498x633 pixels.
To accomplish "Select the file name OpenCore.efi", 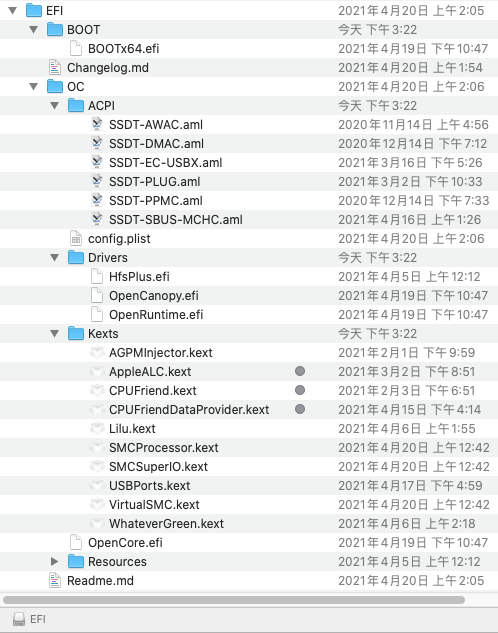I will 125,543.
